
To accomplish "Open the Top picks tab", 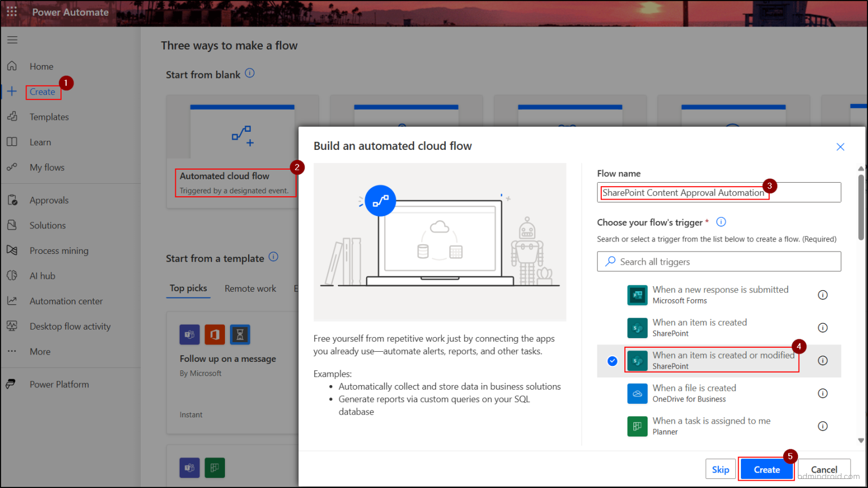I will click(188, 288).
